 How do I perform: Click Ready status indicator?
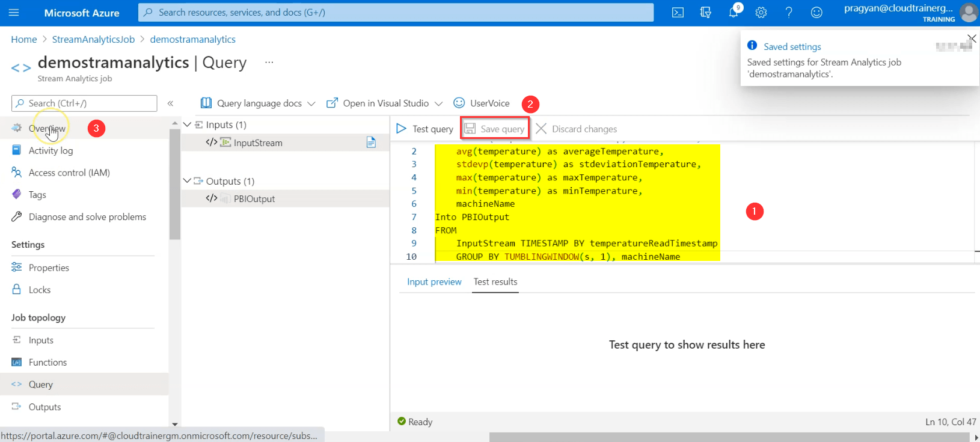pyautogui.click(x=415, y=422)
